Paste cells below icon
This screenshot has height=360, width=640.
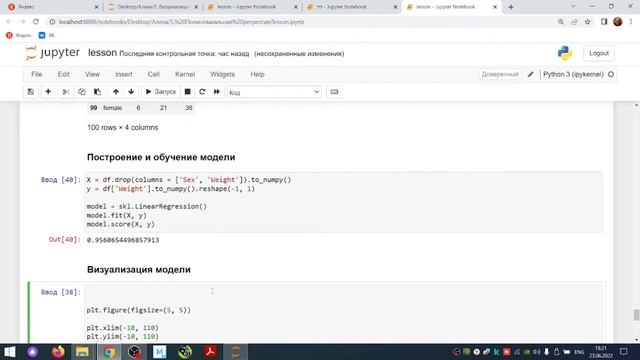tap(98, 92)
